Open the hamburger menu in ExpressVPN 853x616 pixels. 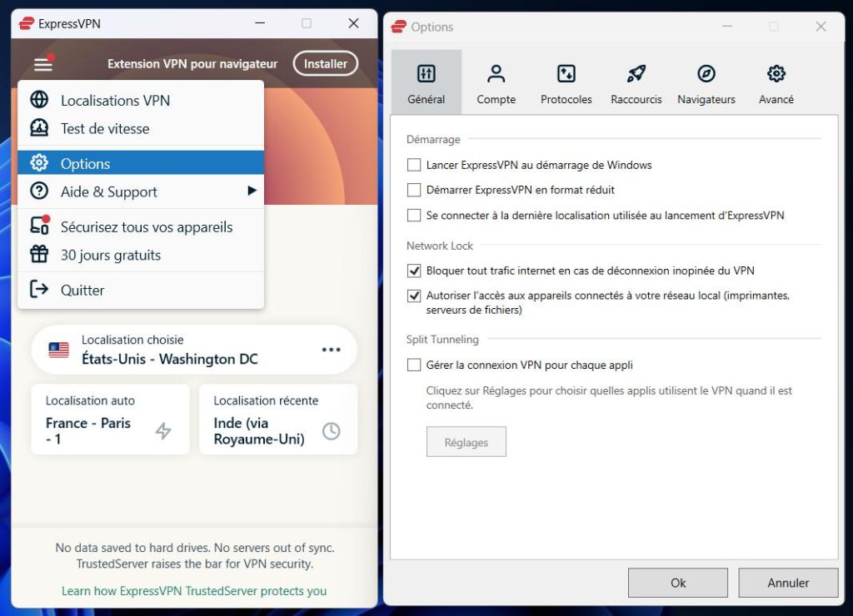click(x=43, y=64)
